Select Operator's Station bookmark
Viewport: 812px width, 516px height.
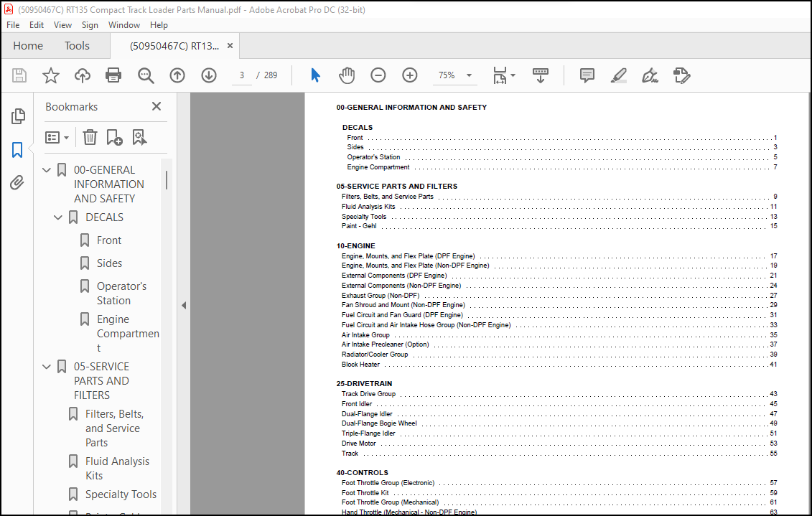click(x=122, y=293)
